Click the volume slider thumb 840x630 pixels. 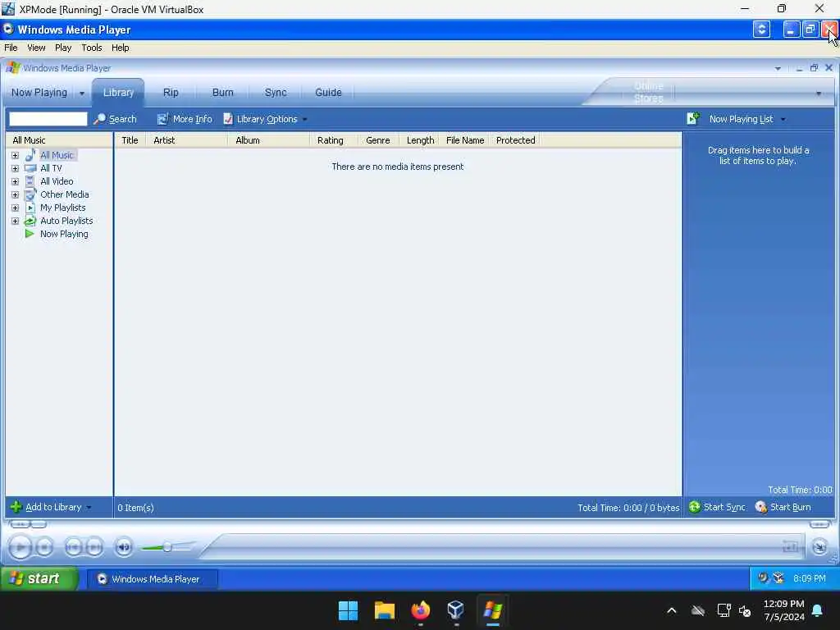pyautogui.click(x=167, y=547)
